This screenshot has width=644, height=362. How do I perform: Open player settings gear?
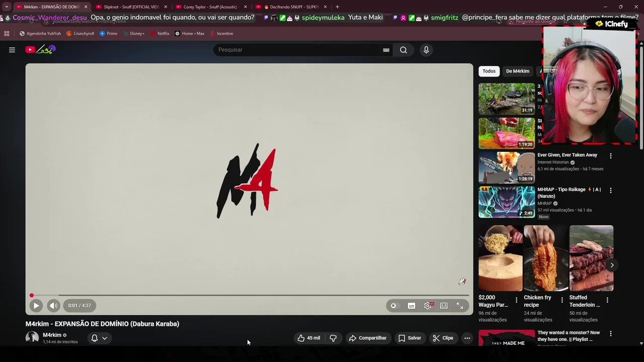click(x=428, y=305)
